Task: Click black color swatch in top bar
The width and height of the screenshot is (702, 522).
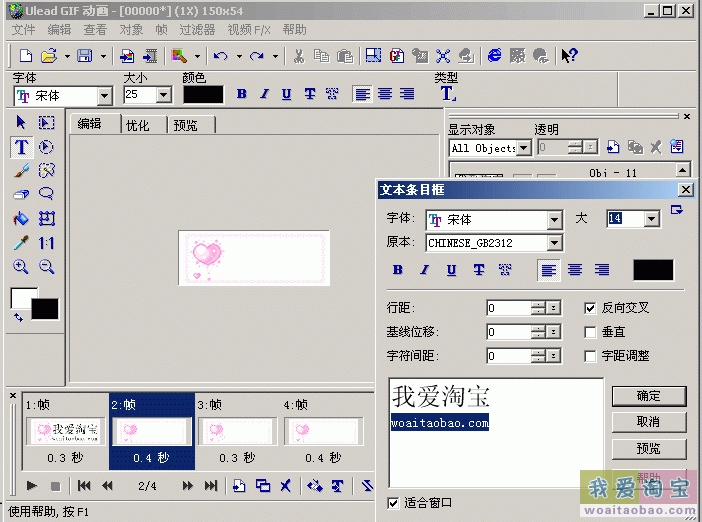Action: [x=203, y=94]
